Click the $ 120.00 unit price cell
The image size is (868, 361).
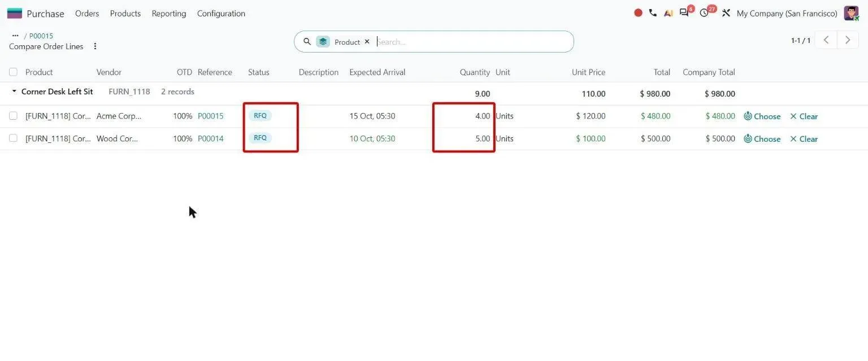591,116
